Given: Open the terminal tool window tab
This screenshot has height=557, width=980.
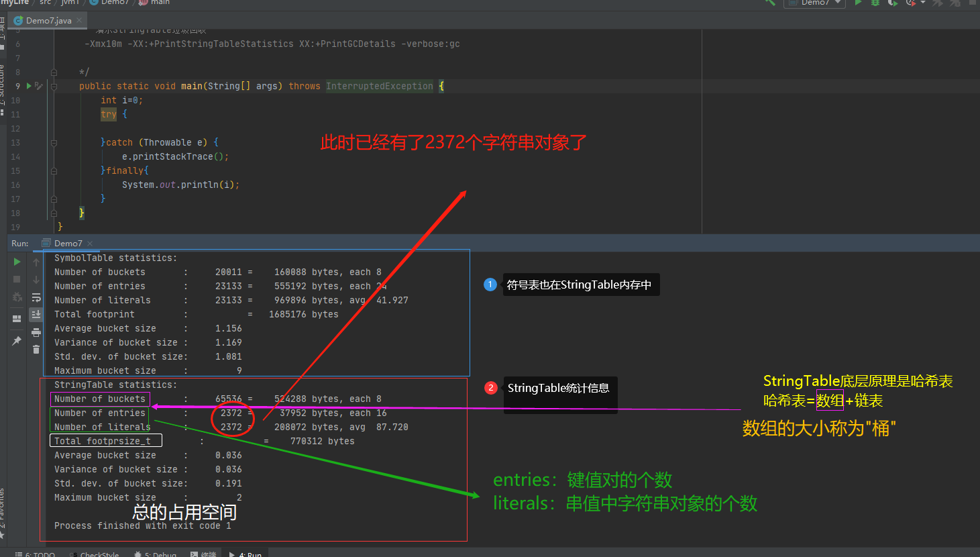Looking at the screenshot, I should tap(203, 554).
